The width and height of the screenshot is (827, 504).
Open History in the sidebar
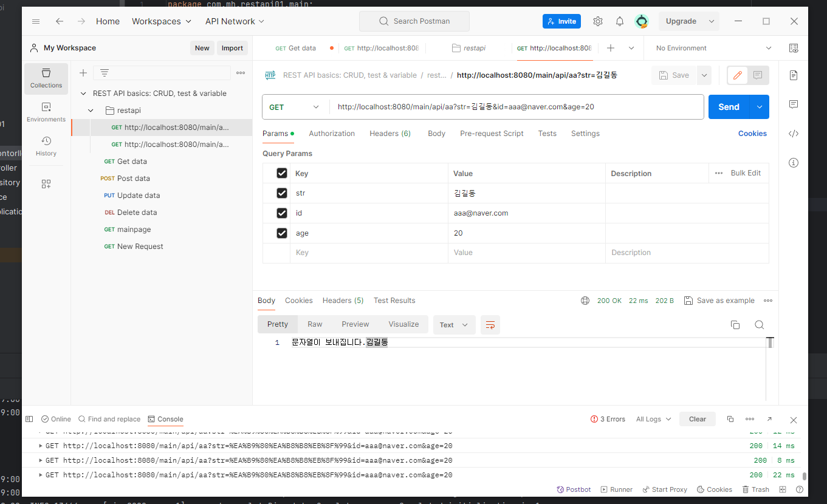[x=46, y=146]
